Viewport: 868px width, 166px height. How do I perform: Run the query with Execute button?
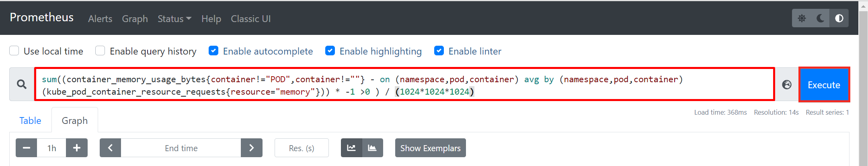pyautogui.click(x=824, y=85)
